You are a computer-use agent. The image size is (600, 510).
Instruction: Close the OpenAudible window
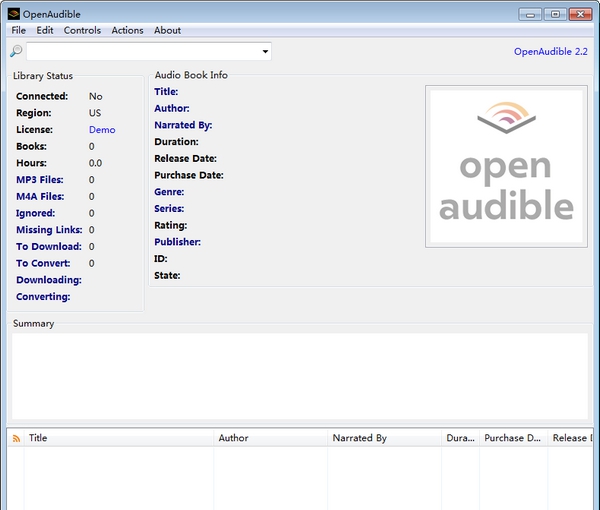580,15
